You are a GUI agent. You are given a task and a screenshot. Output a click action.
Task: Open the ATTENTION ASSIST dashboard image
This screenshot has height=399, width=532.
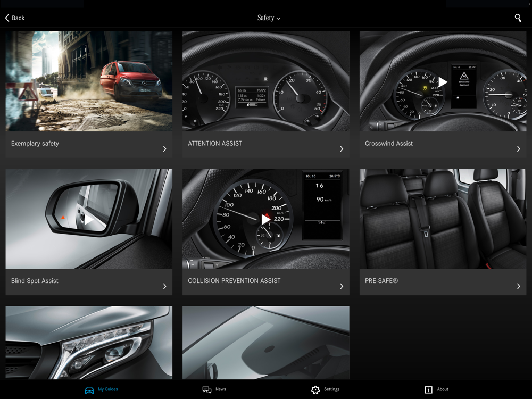pyautogui.click(x=266, y=81)
